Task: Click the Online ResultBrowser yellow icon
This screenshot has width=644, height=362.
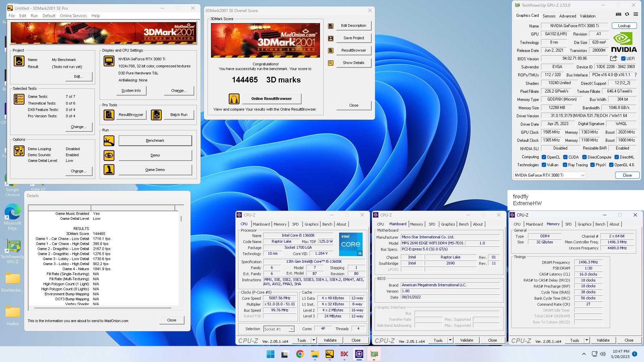Action: [234, 99]
